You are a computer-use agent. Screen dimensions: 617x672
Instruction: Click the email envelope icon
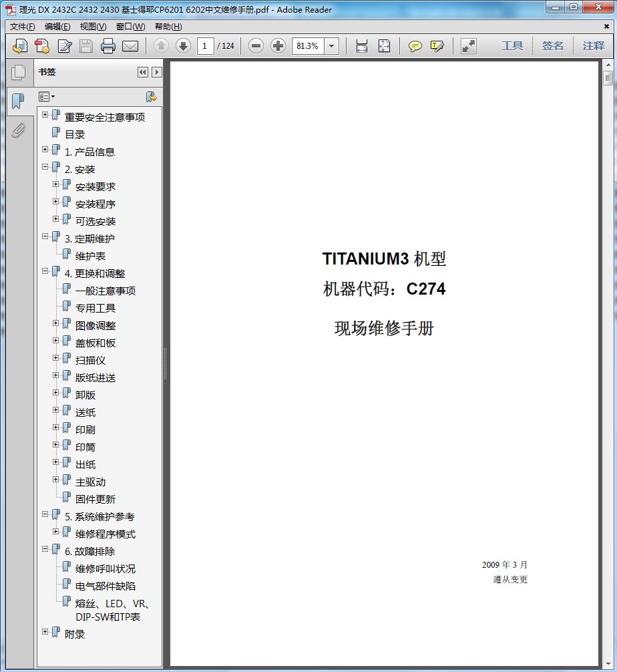pyautogui.click(x=130, y=46)
